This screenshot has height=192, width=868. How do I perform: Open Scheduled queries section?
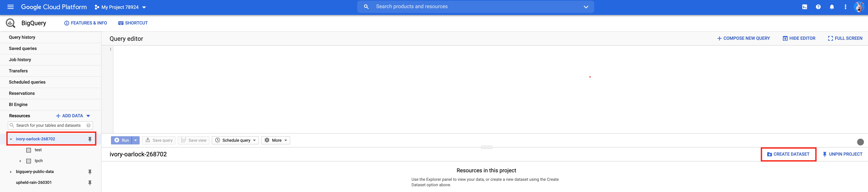[27, 82]
